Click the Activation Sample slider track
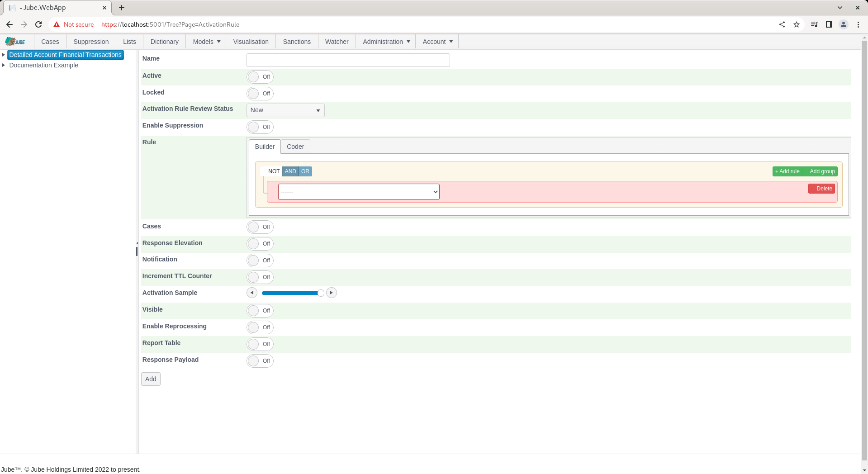Viewport: 868px width, 474px height. click(x=292, y=293)
